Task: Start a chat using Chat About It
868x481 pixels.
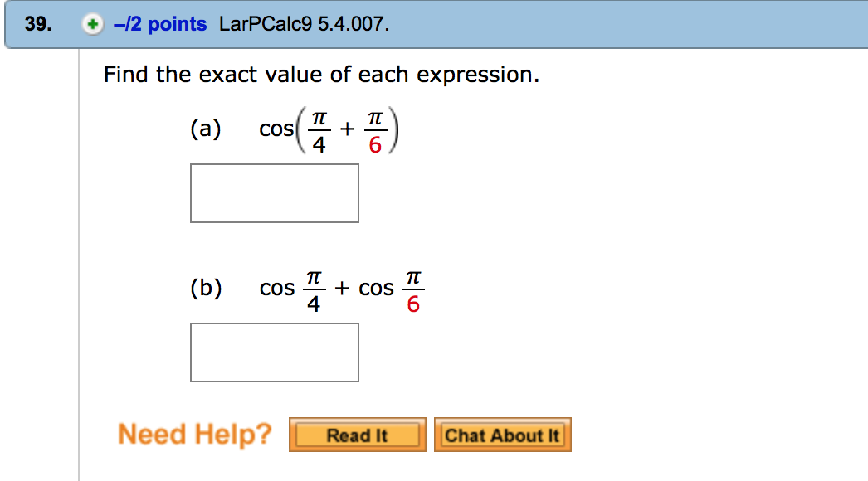Action: tap(503, 434)
